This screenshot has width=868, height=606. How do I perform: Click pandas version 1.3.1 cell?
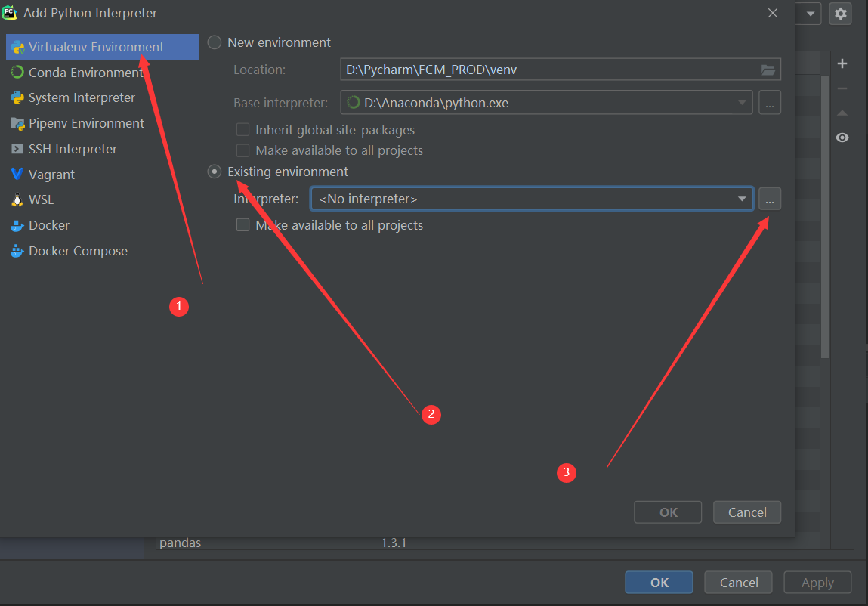[394, 543]
